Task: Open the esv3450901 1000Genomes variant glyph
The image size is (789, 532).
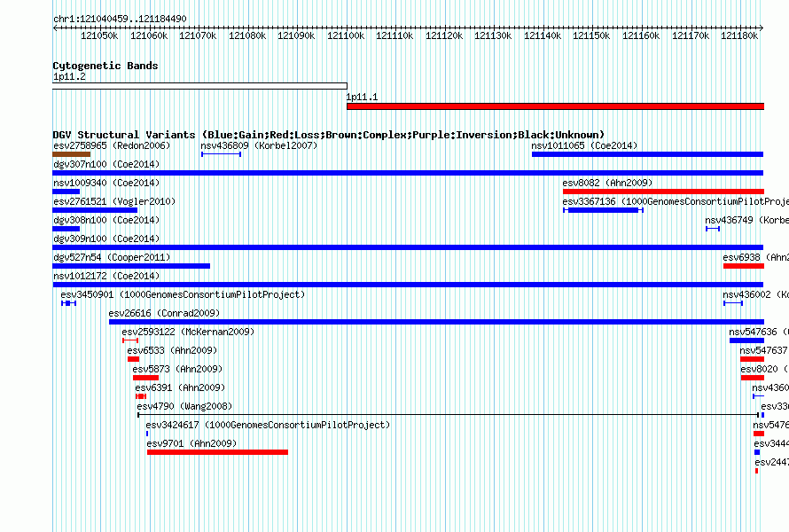Action: (68, 303)
